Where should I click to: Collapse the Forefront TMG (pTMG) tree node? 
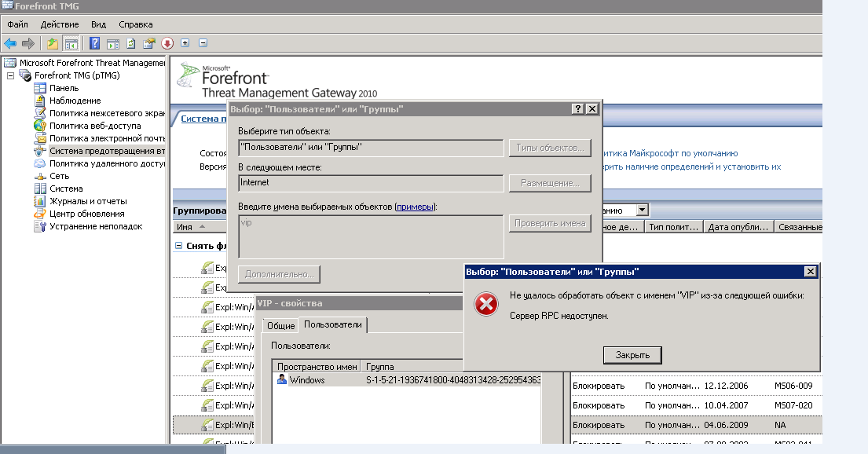(x=10, y=75)
